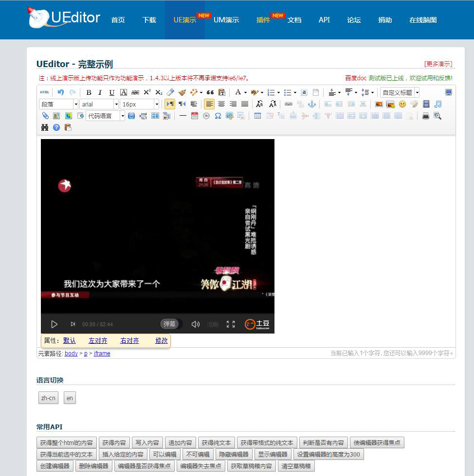
Task: Toggle left-to-right text direction button
Action: (x=170, y=104)
